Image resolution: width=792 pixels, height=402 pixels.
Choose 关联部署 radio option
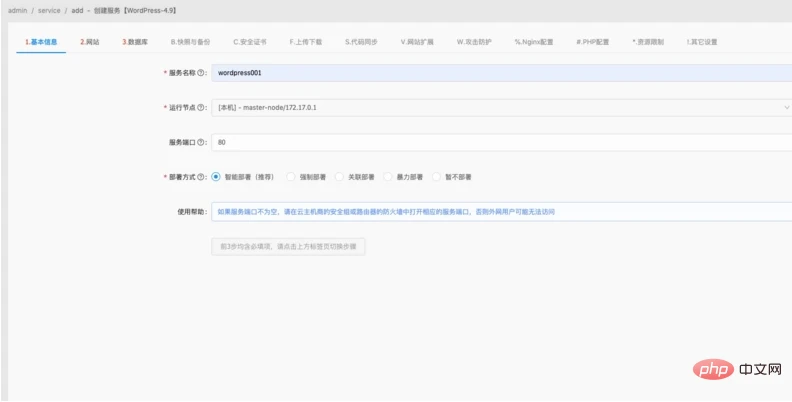pyautogui.click(x=339, y=177)
